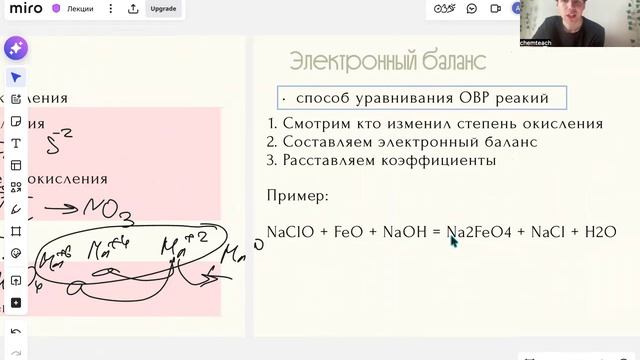Select the templates/table layout tool
Viewport: 640px width, 360px height.
pyautogui.click(x=16, y=165)
